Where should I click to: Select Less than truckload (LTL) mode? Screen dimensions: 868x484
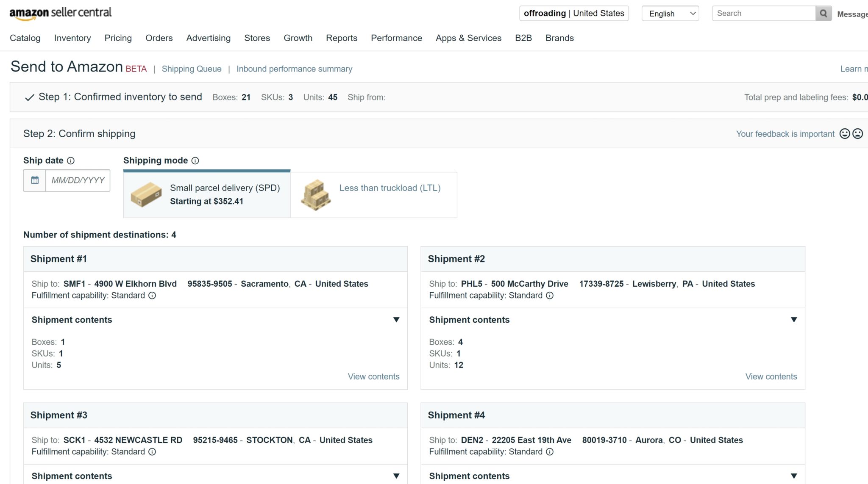(374, 195)
